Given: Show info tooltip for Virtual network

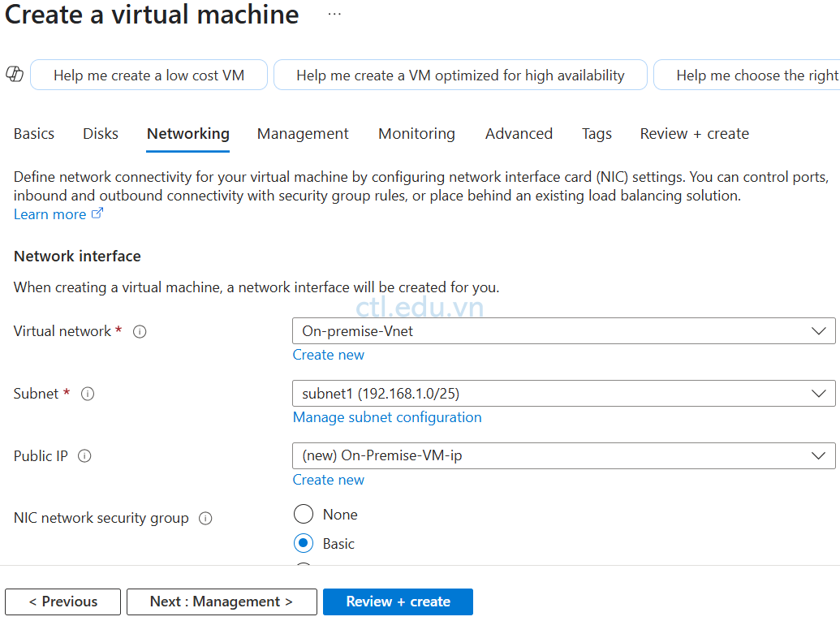Looking at the screenshot, I should (x=140, y=332).
